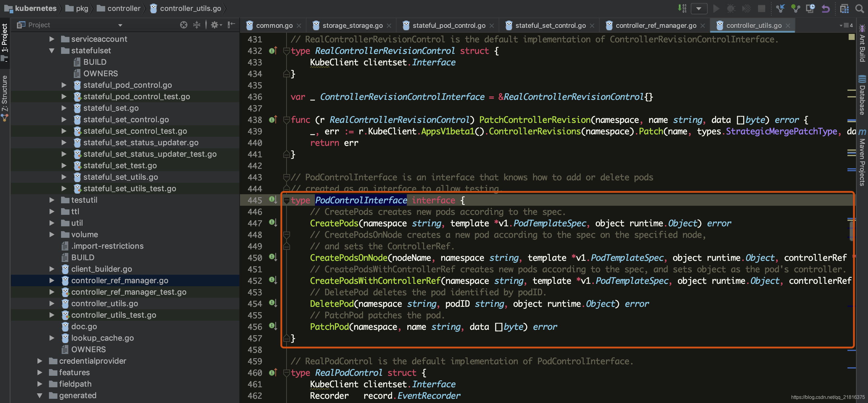Expand the testutil folder

point(52,200)
